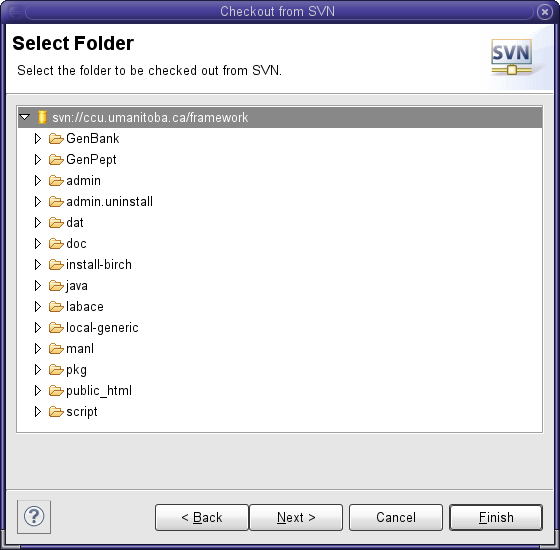Expand the public_html folder

pyautogui.click(x=38, y=391)
